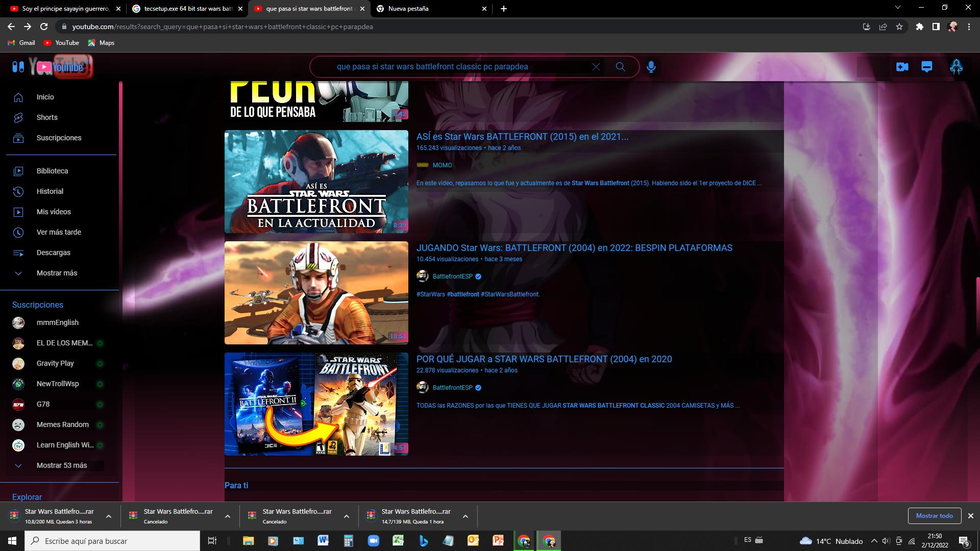Open the create video camera icon
This screenshot has height=551, width=980.
pos(902,67)
